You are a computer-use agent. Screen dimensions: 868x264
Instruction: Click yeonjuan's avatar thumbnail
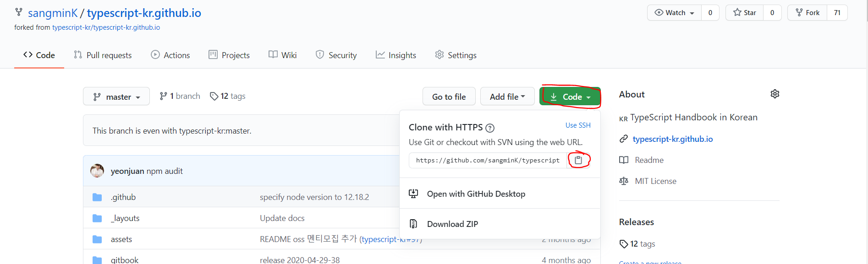click(97, 171)
